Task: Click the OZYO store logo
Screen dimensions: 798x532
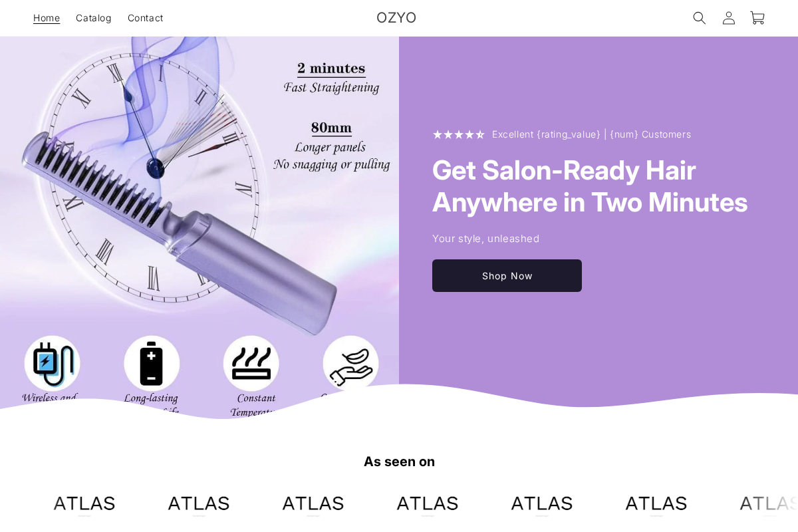Action: coord(396,18)
